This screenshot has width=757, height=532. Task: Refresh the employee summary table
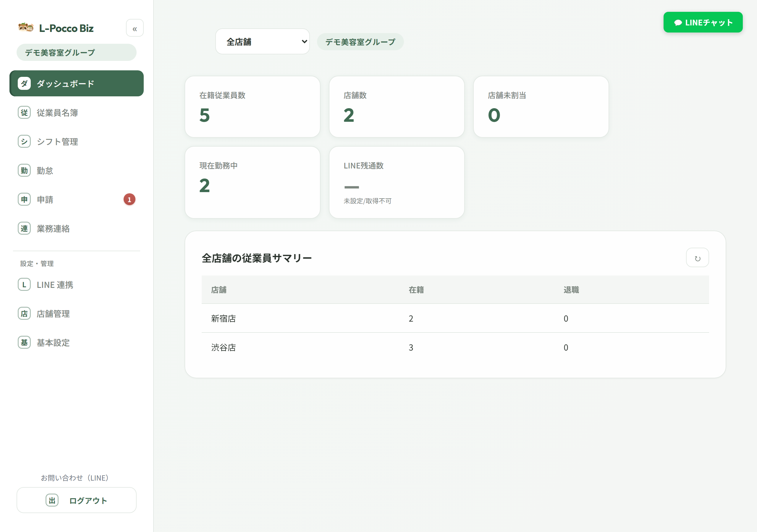point(697,258)
